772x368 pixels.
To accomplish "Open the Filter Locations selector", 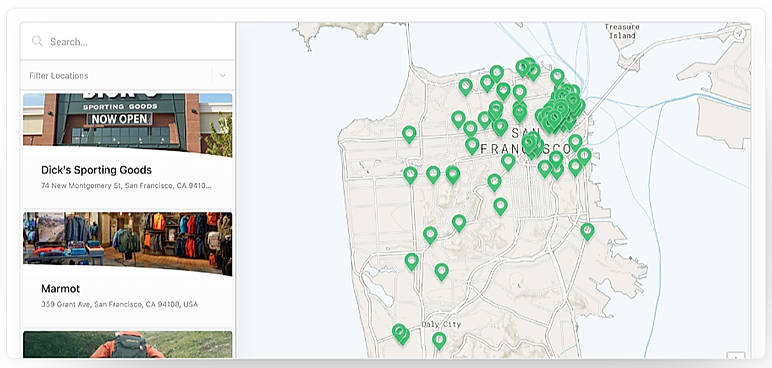I will (x=128, y=76).
